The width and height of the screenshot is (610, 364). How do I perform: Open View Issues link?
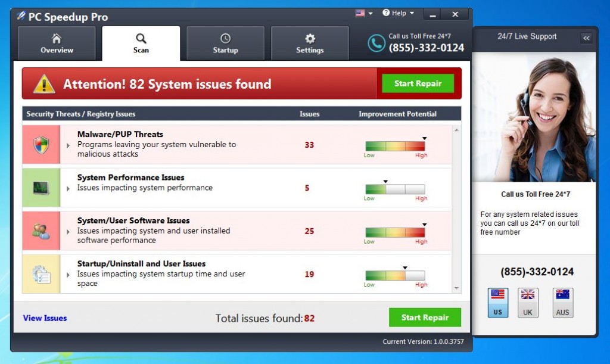(x=44, y=318)
